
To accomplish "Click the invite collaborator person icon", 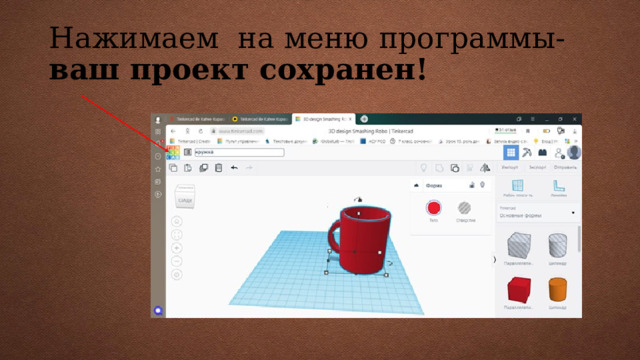I will pyautogui.click(x=559, y=153).
